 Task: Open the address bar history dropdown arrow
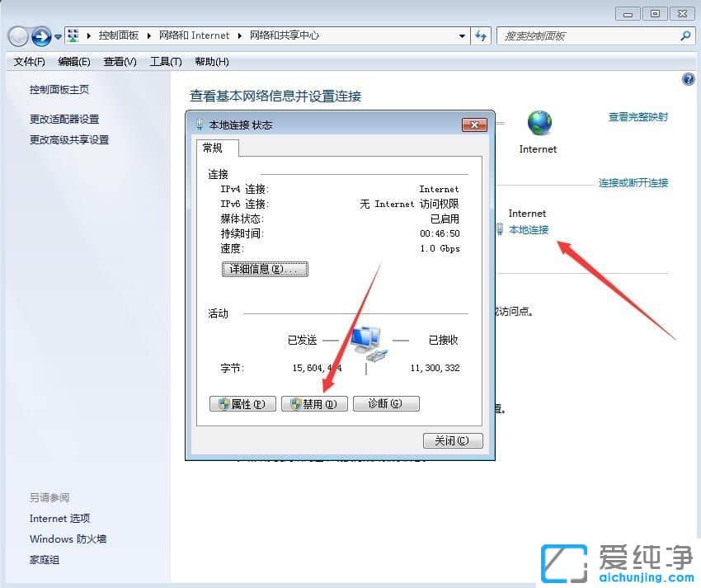coord(463,35)
